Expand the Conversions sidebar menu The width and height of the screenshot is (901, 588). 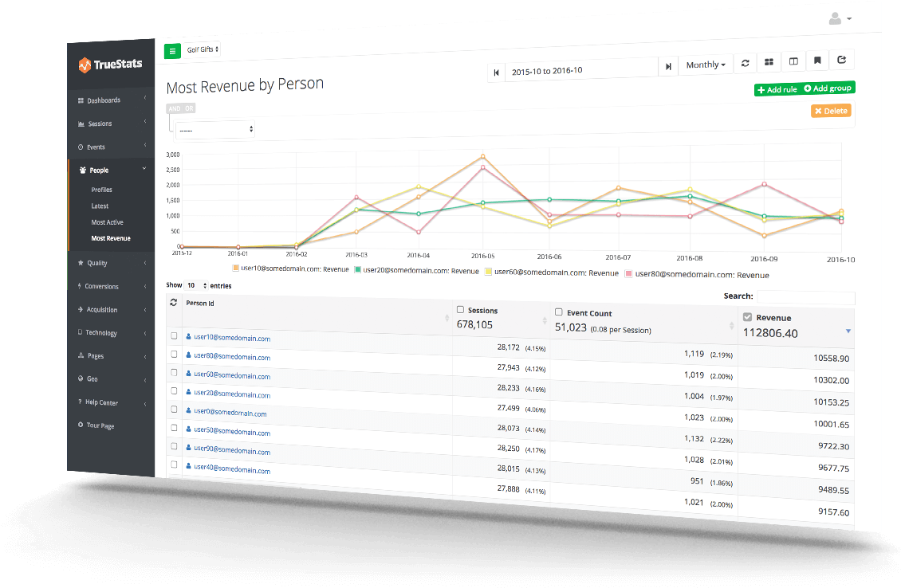point(102,286)
